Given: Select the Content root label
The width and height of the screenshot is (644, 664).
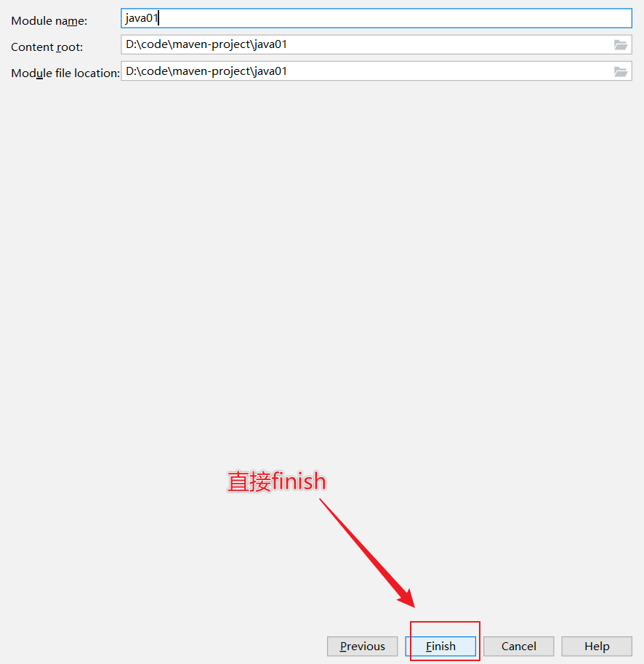Looking at the screenshot, I should (47, 47).
